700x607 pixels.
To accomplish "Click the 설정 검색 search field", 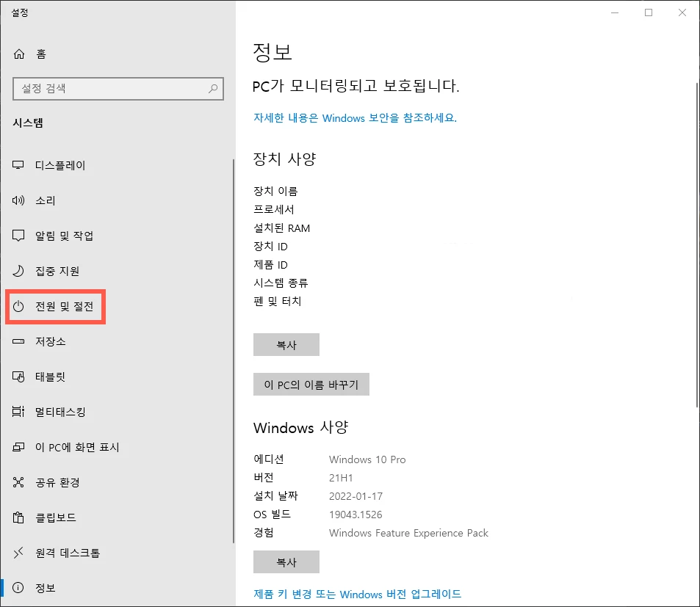I will (118, 88).
